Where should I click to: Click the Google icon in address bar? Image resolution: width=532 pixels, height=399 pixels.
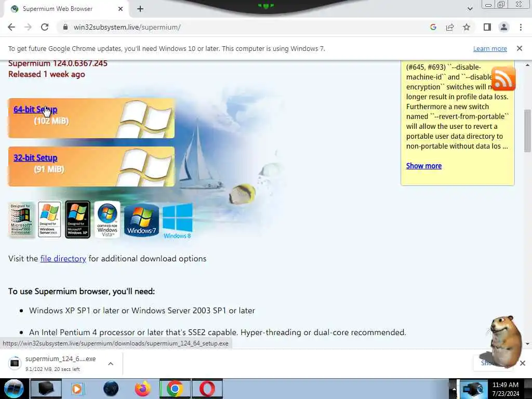point(433,27)
